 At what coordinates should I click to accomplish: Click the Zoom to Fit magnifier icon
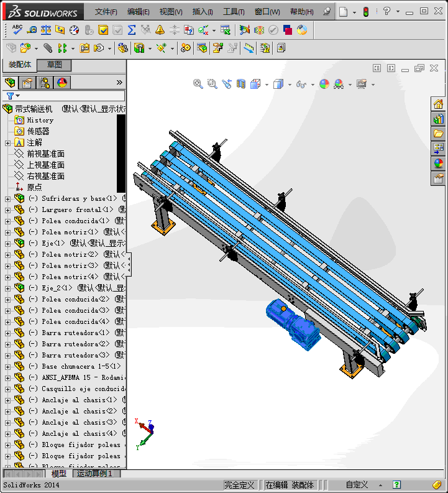(198, 84)
